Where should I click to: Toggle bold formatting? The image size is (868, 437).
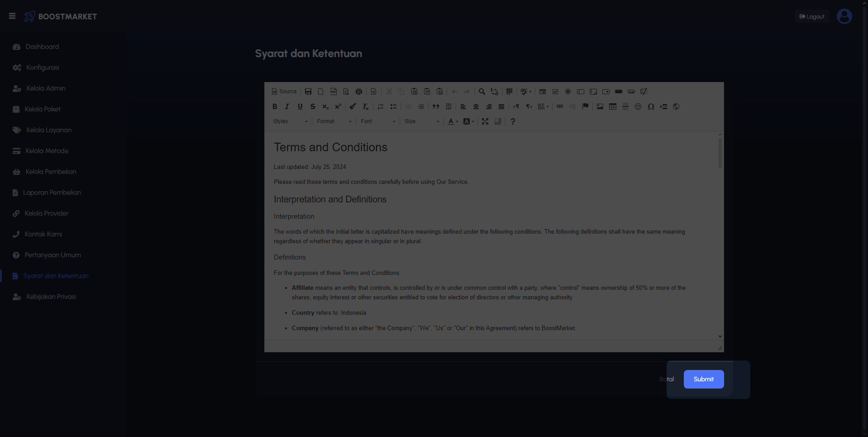(275, 106)
